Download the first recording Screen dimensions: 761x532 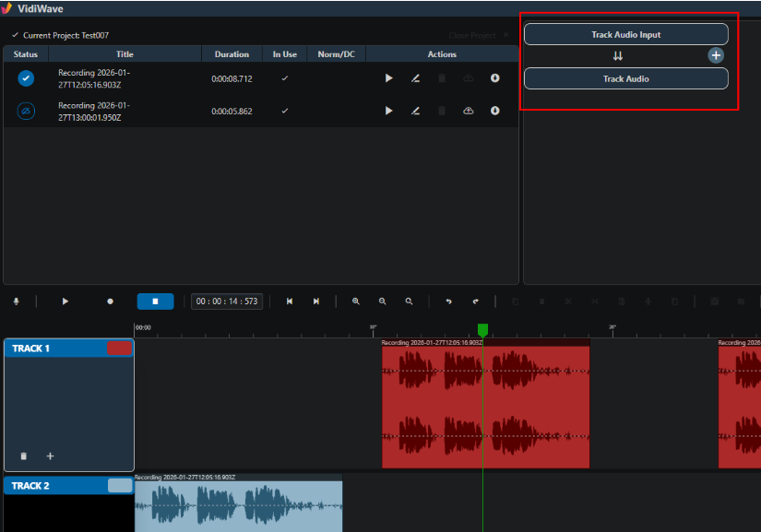point(494,78)
